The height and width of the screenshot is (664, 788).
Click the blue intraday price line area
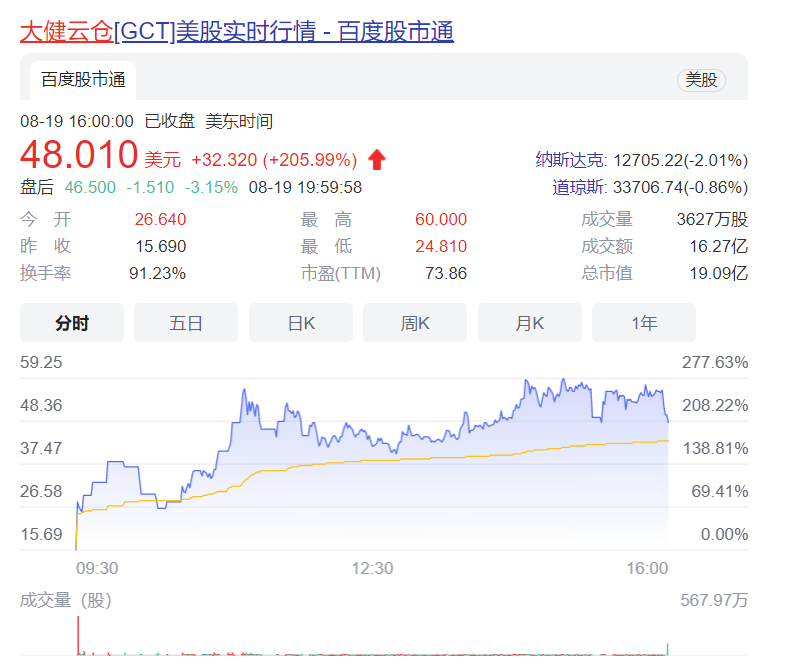coord(372,465)
